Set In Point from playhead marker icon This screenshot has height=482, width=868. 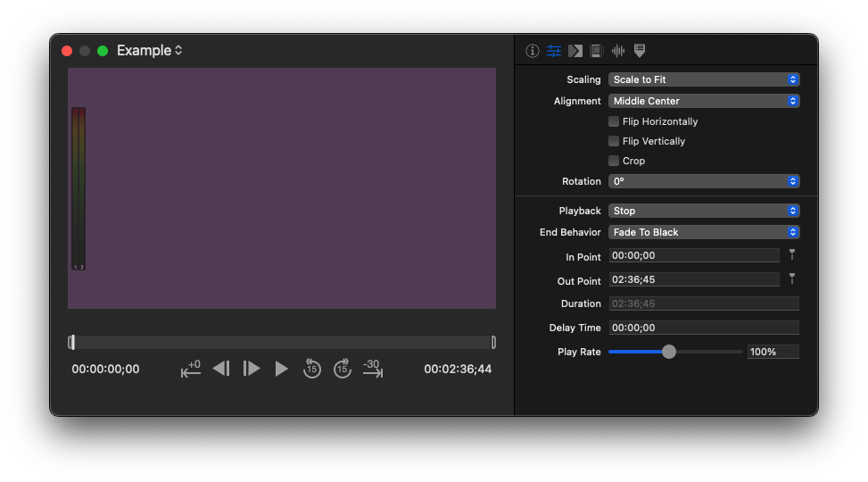point(792,255)
